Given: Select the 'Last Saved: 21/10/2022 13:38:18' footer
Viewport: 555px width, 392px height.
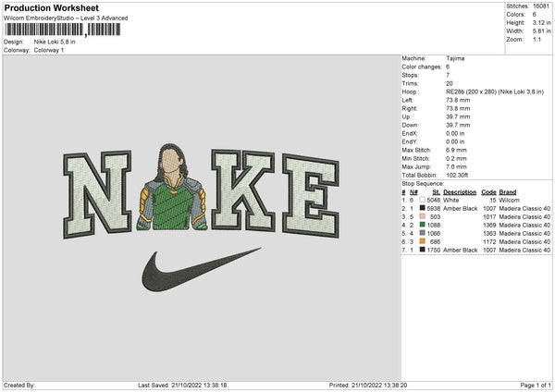Looking at the screenshot, I should pyautogui.click(x=182, y=386).
